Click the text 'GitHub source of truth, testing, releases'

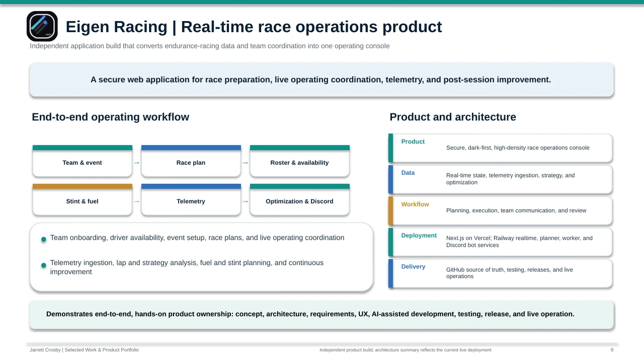coord(510,273)
